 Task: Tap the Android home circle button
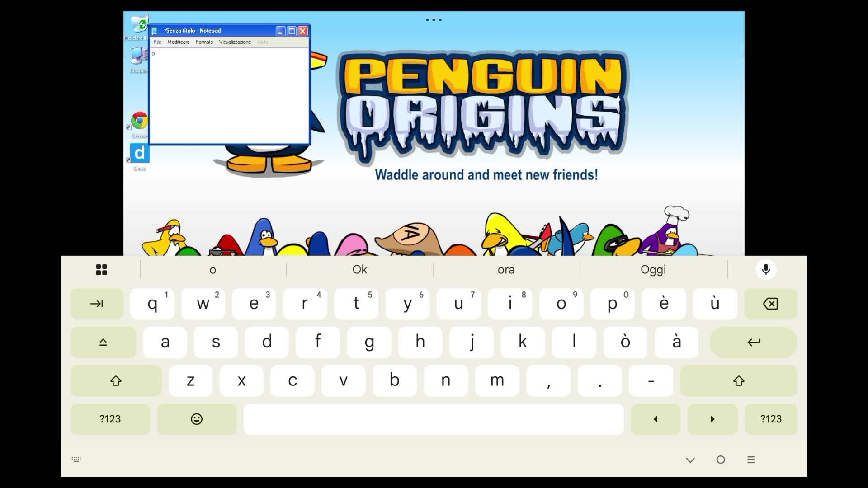pos(721,460)
